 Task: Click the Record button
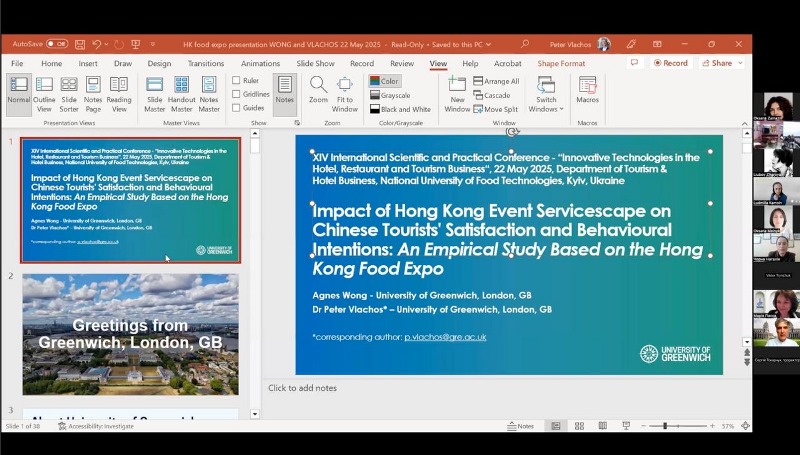[x=671, y=63]
